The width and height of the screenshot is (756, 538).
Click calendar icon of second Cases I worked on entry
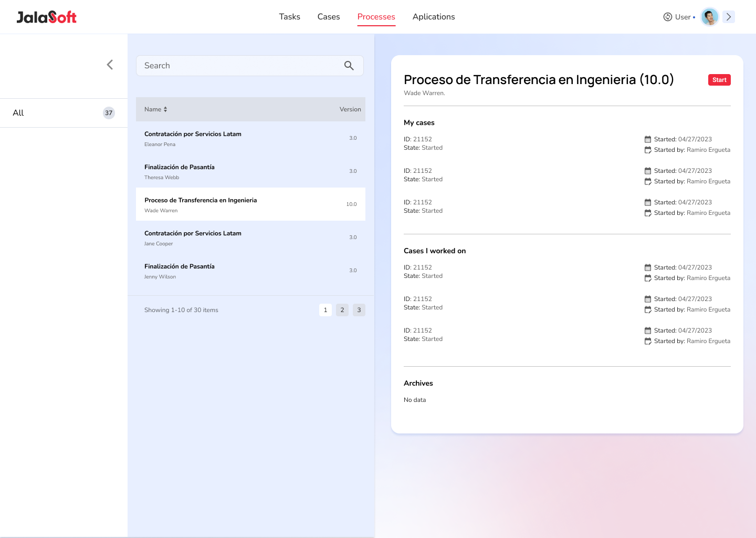[x=648, y=299]
